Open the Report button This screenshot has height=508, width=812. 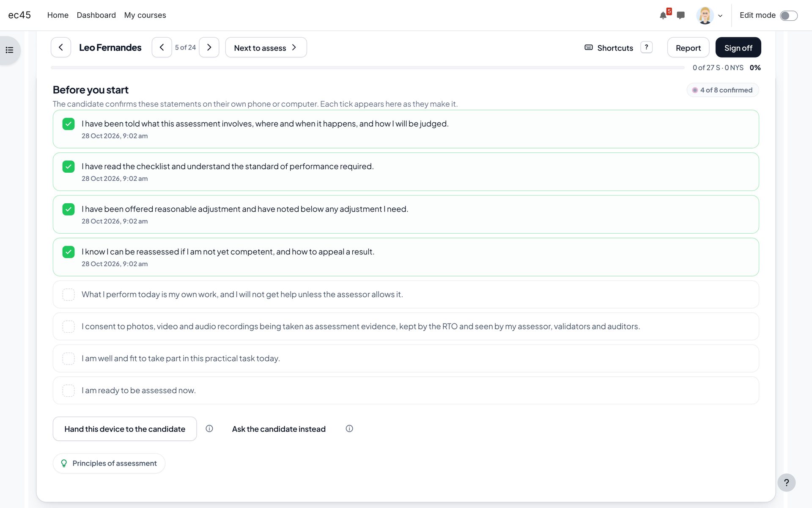pos(688,47)
